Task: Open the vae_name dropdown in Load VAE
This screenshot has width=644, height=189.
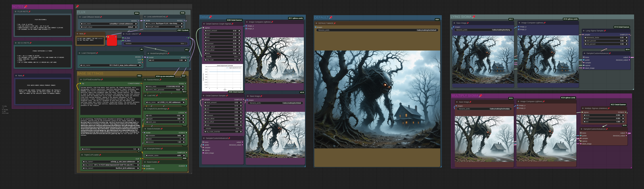Action: point(165,102)
